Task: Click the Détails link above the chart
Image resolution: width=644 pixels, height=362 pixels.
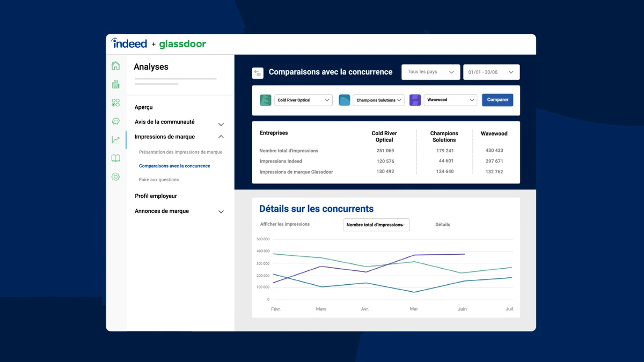Action: [x=443, y=225]
